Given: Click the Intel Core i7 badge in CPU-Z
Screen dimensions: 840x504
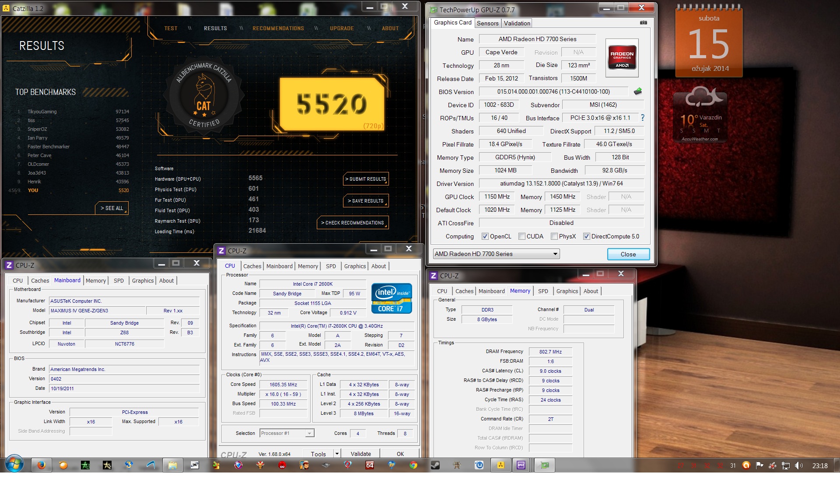Looking at the screenshot, I should point(392,298).
